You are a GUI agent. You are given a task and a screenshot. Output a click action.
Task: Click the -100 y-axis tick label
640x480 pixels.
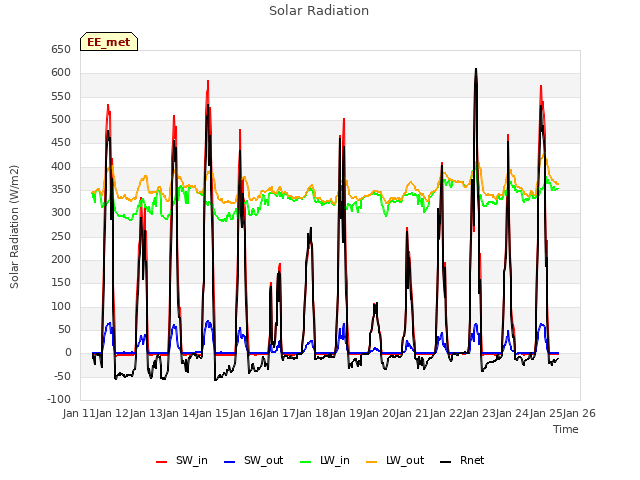(x=59, y=400)
